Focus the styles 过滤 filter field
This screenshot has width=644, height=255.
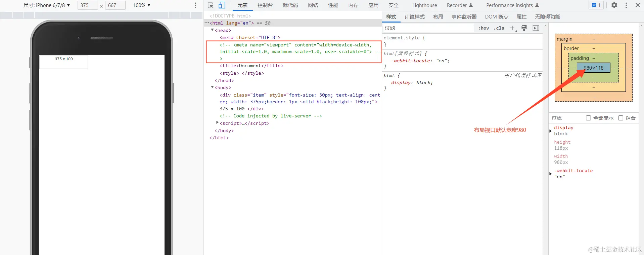pos(428,28)
